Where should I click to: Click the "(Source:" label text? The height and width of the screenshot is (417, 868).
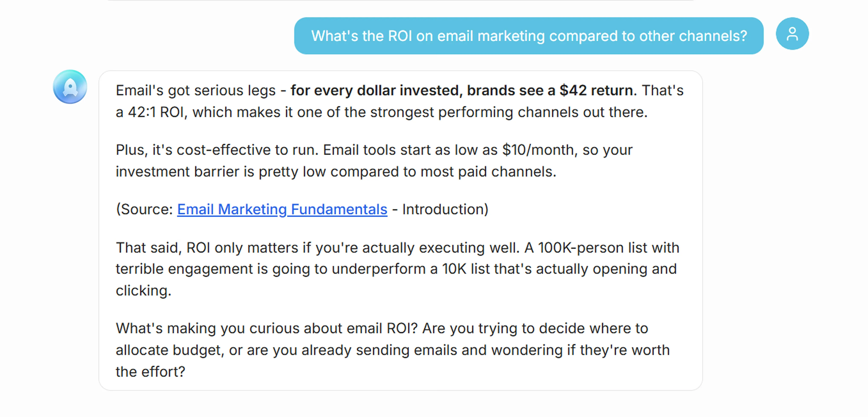145,209
